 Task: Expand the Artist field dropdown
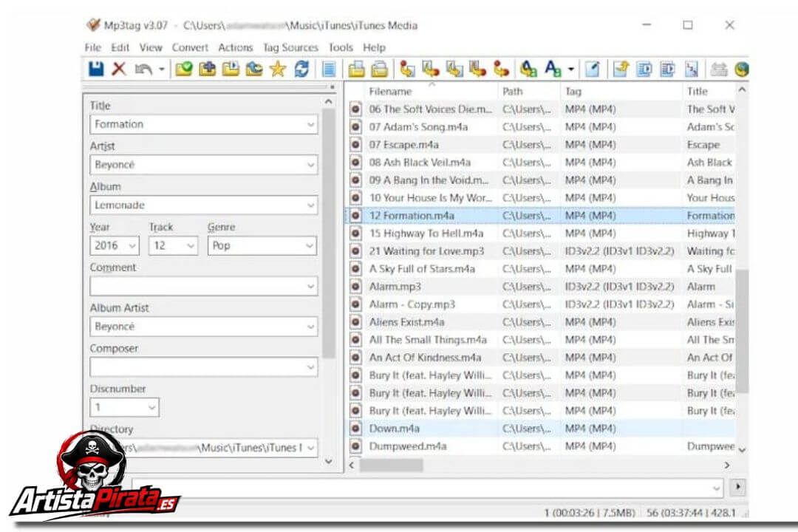(x=310, y=165)
